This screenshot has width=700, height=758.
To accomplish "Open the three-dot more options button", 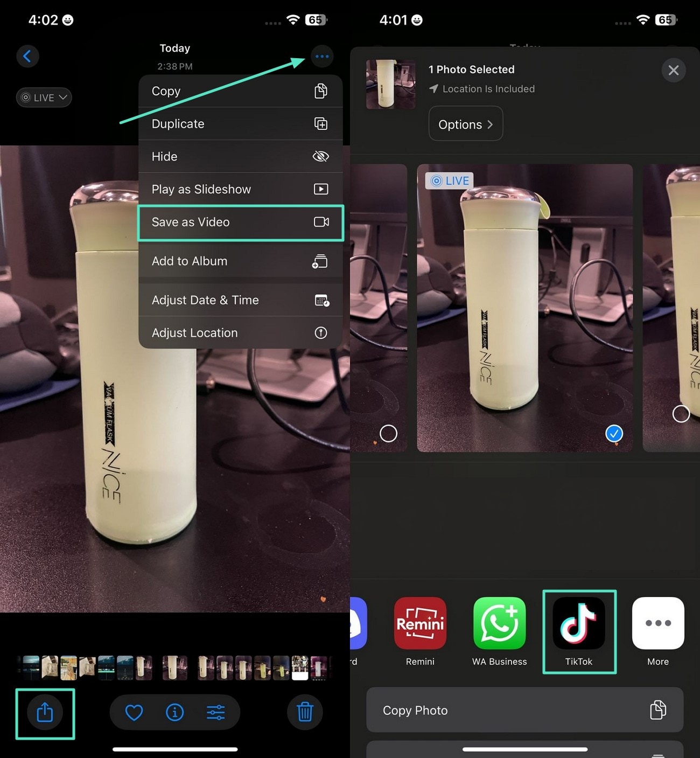I will 322,56.
